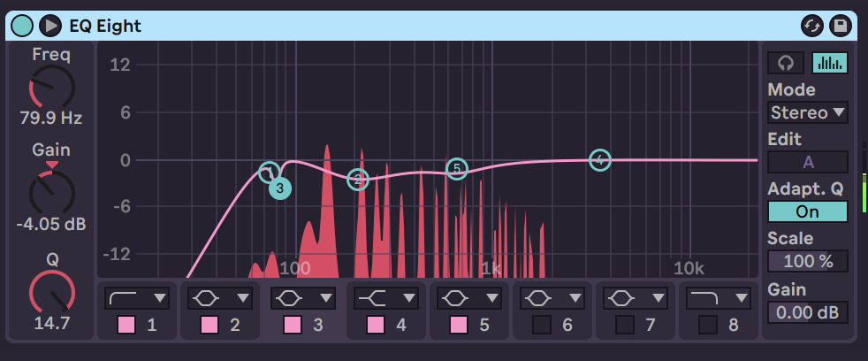Image resolution: width=868 pixels, height=361 pixels.
Task: Select band number 6 label
Action: [567, 325]
